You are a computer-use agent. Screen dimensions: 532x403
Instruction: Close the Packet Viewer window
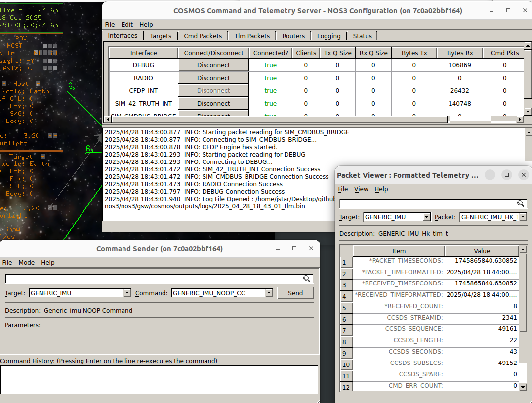(524, 175)
